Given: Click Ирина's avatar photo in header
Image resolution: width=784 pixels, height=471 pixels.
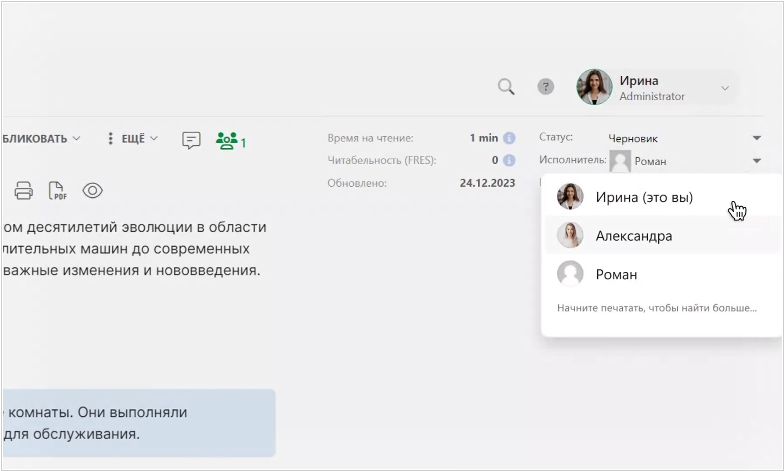Looking at the screenshot, I should [594, 87].
